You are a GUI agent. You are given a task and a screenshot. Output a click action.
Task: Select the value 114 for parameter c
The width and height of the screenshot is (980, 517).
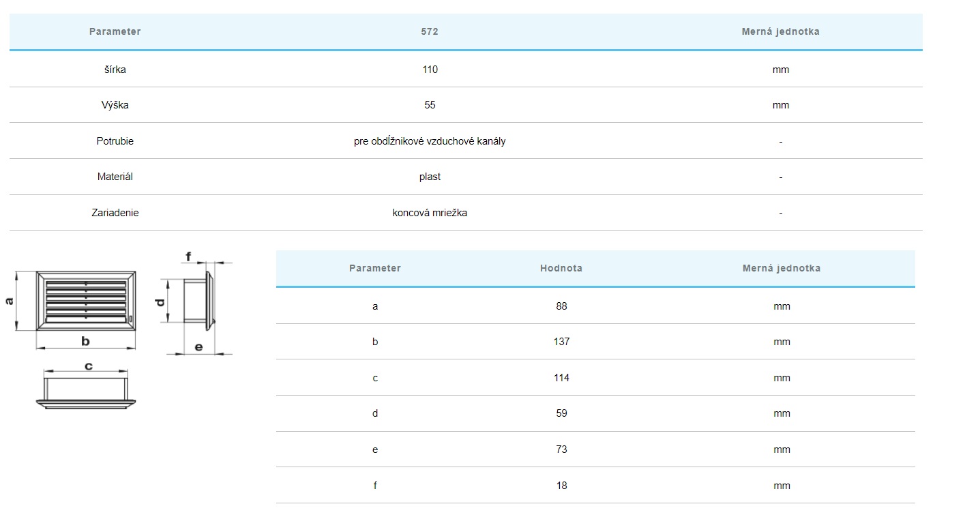561,378
